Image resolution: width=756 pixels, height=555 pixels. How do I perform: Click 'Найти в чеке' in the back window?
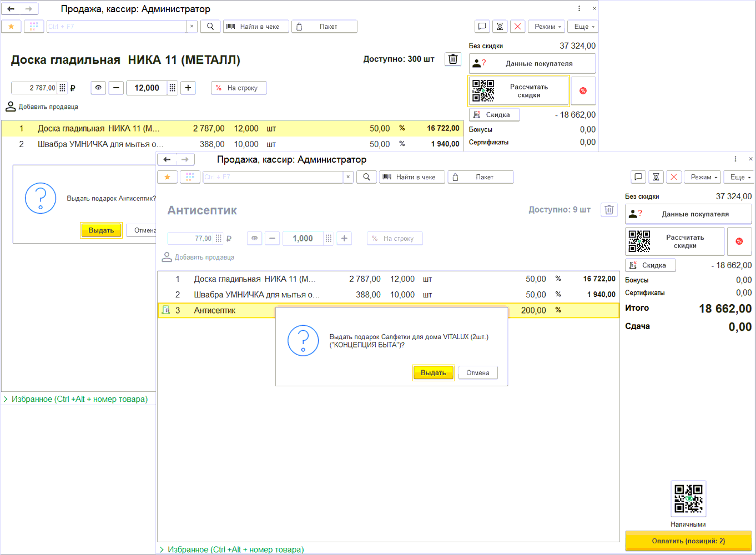click(256, 27)
